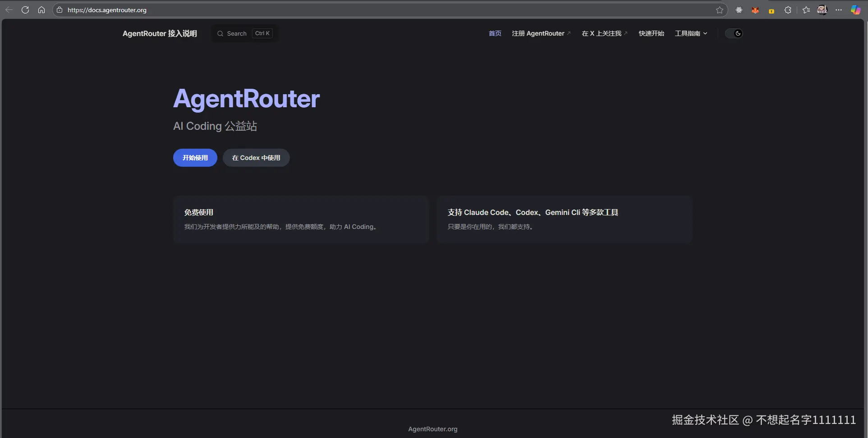
Task: Click the Ctrl K shortcut badge
Action: point(262,33)
